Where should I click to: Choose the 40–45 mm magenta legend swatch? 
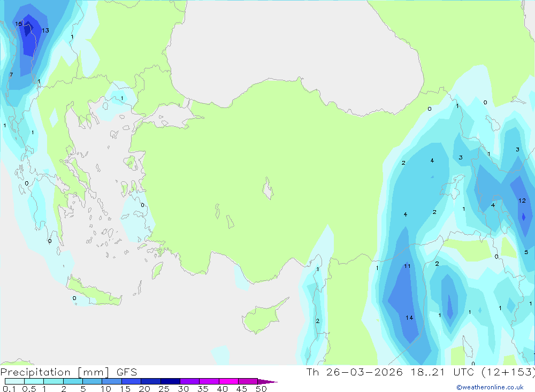click(228, 381)
